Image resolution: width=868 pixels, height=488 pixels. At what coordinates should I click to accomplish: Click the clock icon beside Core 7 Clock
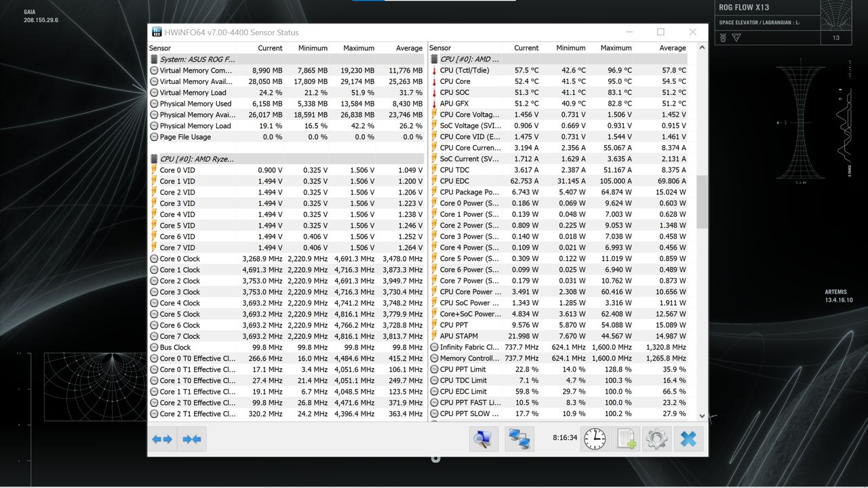pos(154,336)
